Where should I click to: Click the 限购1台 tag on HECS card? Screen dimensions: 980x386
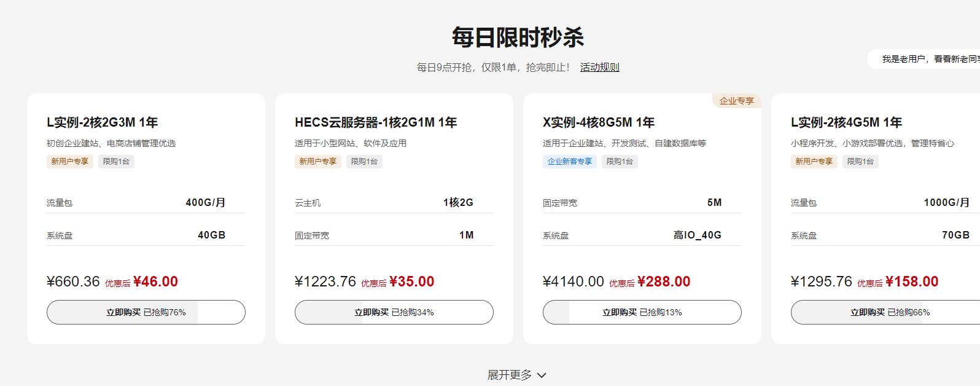point(364,161)
